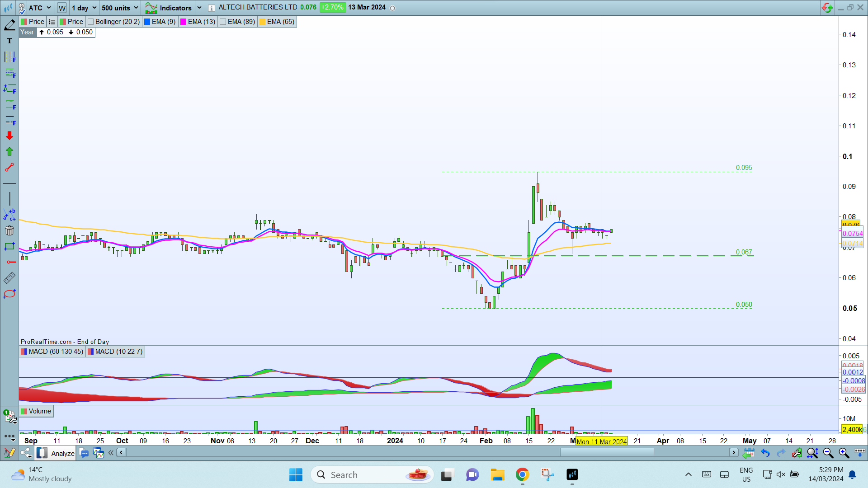This screenshot has width=868, height=488.
Task: Open the price panel list settings icon
Action: point(52,22)
